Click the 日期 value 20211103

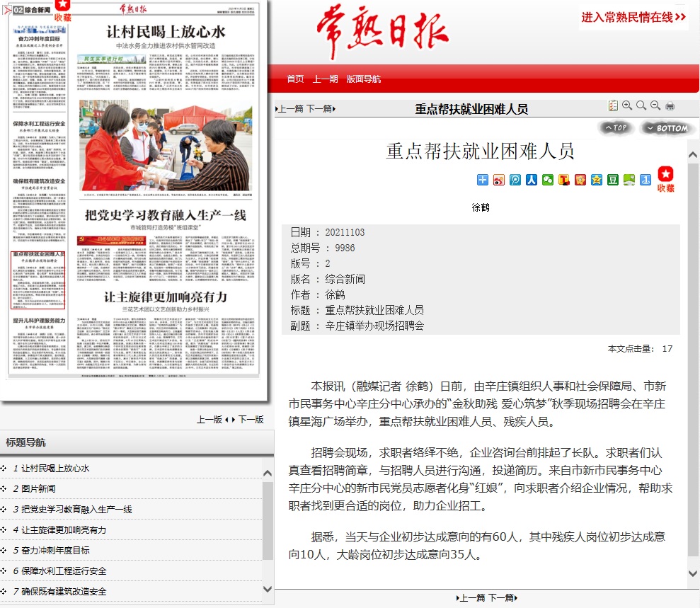pyautogui.click(x=345, y=233)
